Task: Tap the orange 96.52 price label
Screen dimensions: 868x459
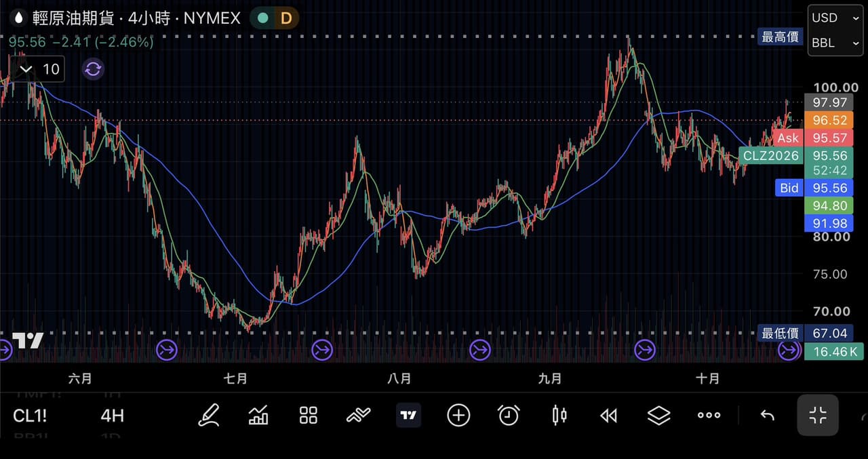Action: [x=830, y=120]
